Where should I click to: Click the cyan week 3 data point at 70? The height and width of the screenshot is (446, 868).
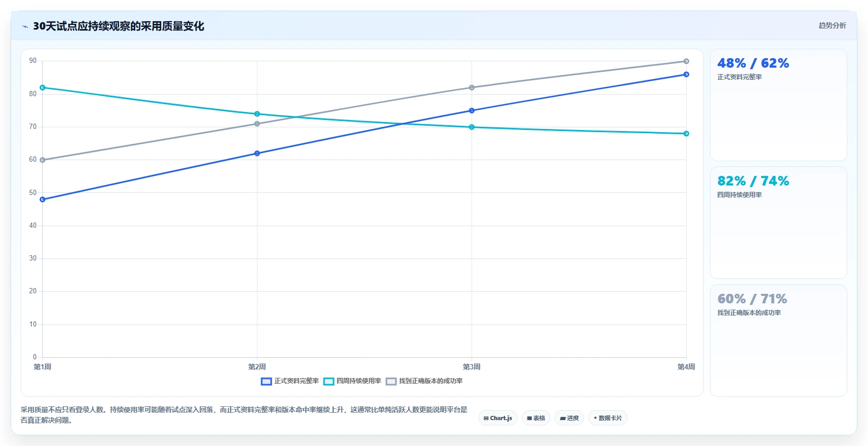pyautogui.click(x=472, y=127)
